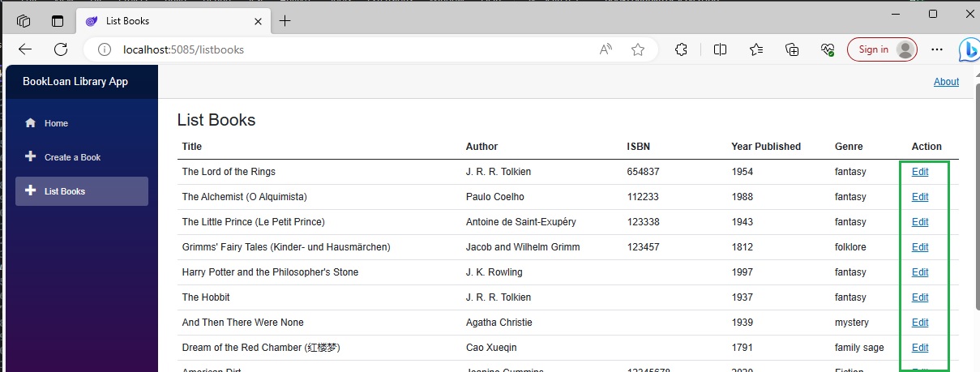The image size is (980, 372).
Task: Click the folklore genre cell
Action: [850, 247]
